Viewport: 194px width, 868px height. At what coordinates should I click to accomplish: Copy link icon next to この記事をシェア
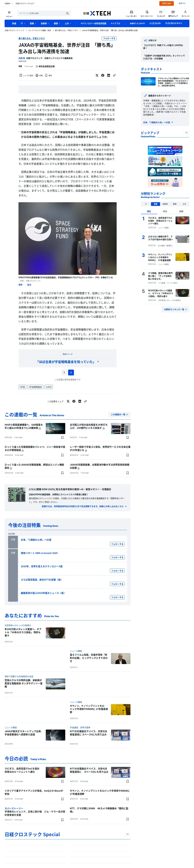(x=85, y=401)
